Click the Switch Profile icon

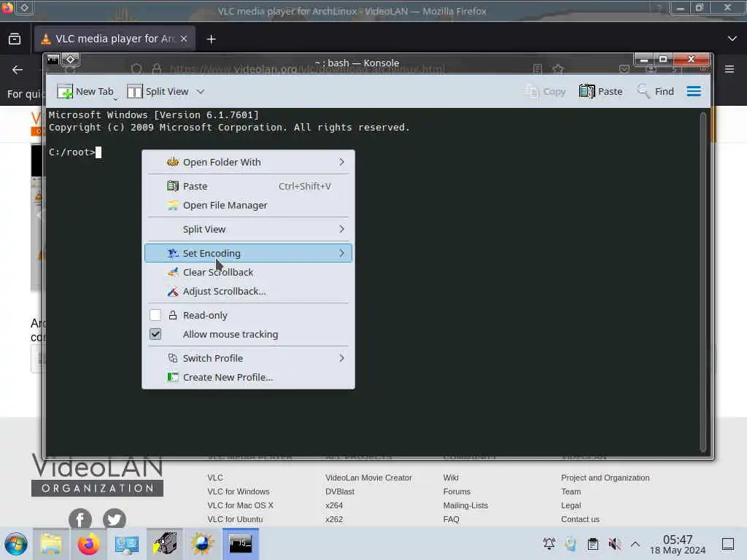coord(172,358)
